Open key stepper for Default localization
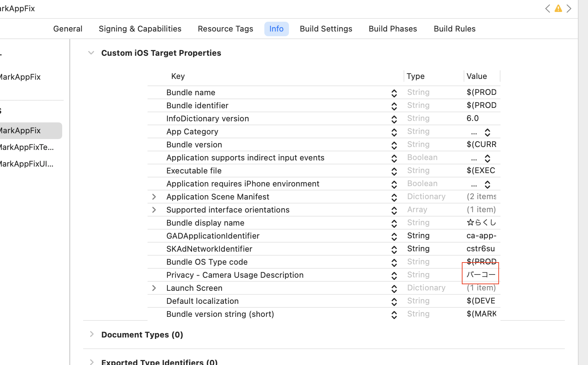The height and width of the screenshot is (365, 588). [x=394, y=302]
